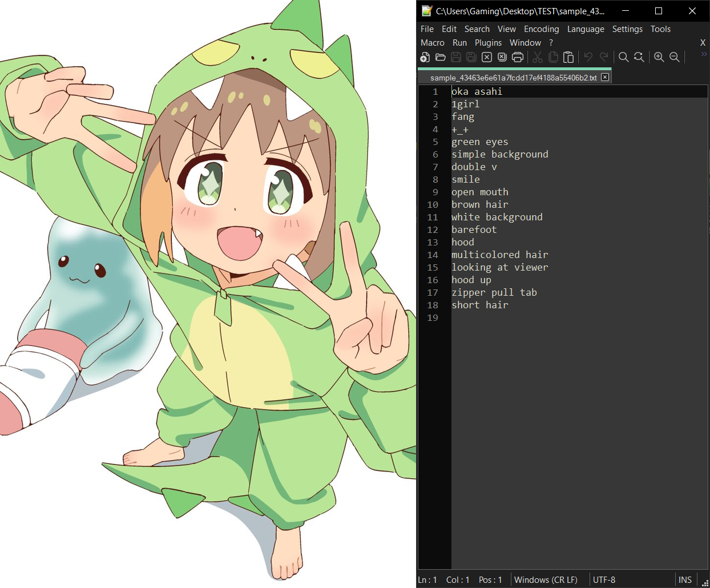Expand hidden toolbar items with the chevron

(704, 54)
